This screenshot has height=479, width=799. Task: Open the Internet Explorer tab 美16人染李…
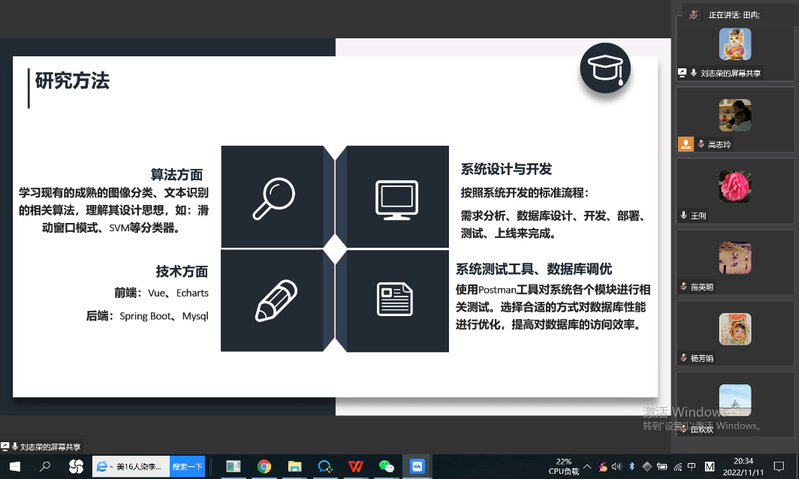point(131,466)
